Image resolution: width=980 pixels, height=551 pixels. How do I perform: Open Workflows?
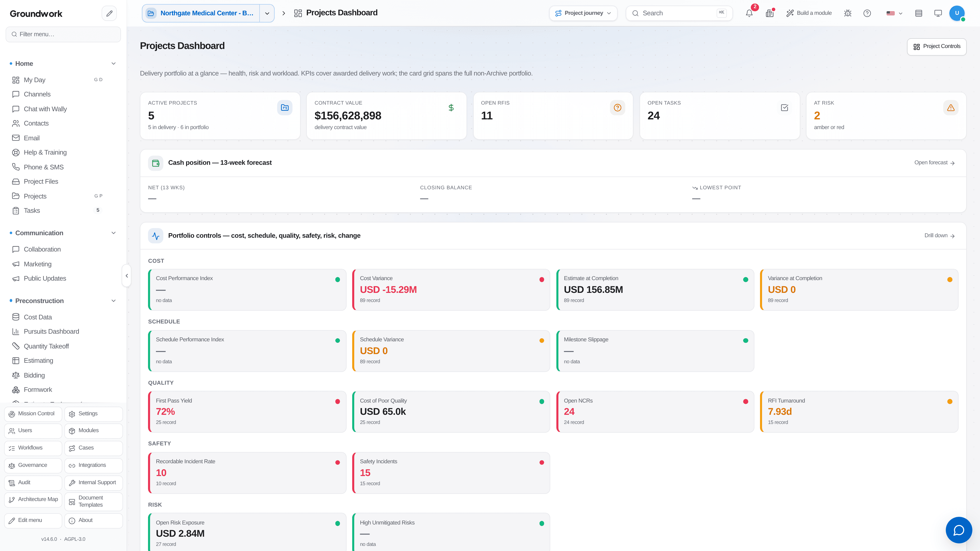point(33,448)
